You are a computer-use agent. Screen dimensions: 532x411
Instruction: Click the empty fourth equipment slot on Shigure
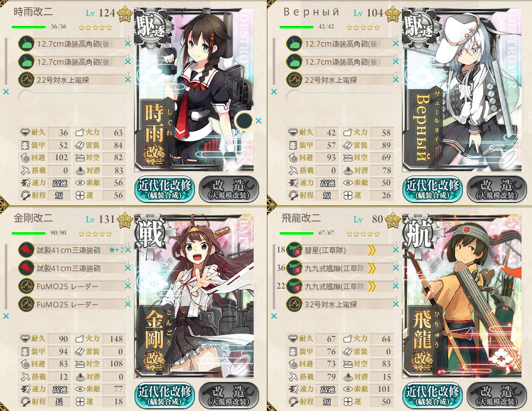coord(72,98)
